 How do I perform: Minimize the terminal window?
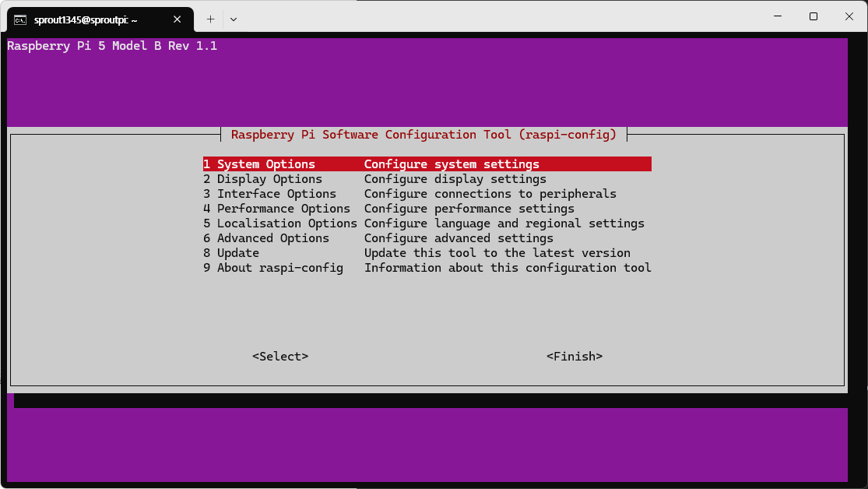click(777, 16)
